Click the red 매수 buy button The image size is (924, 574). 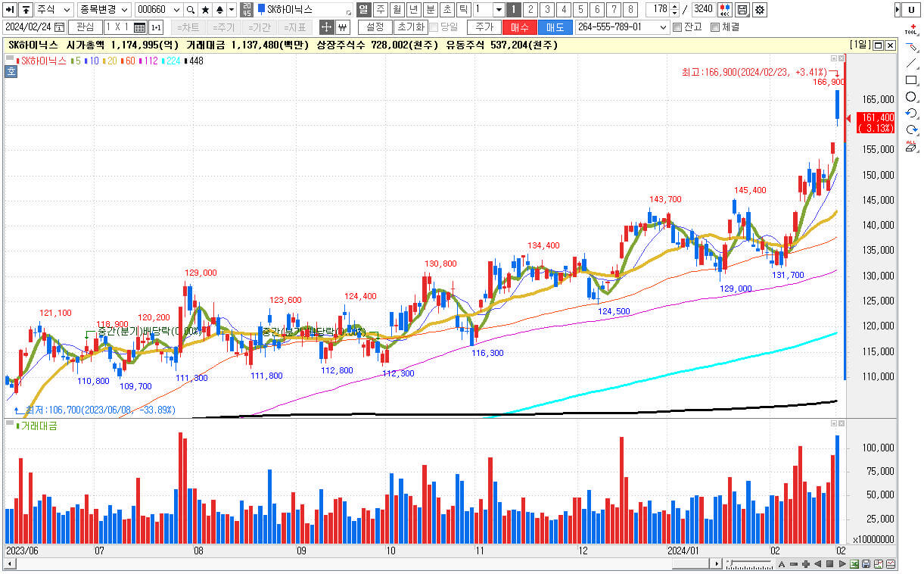520,27
